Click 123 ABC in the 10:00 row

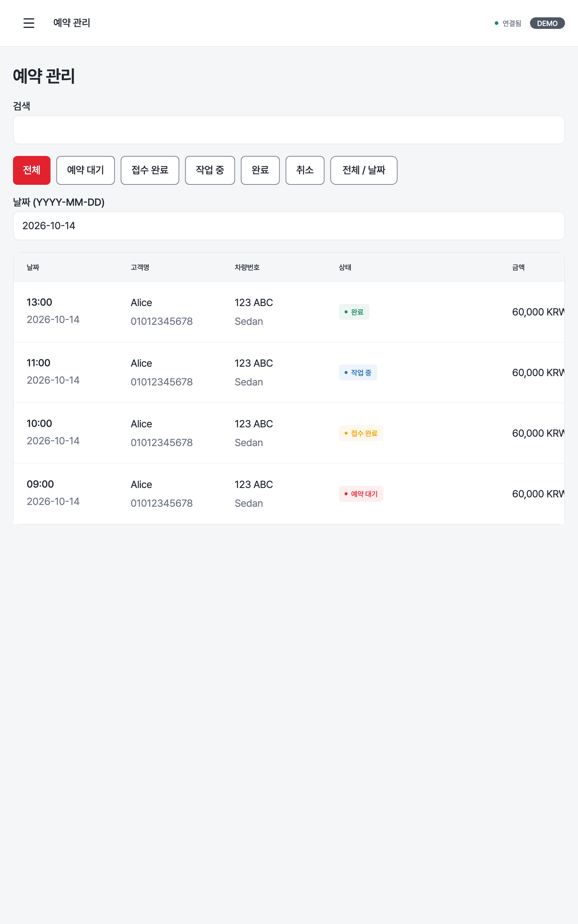pyautogui.click(x=254, y=424)
